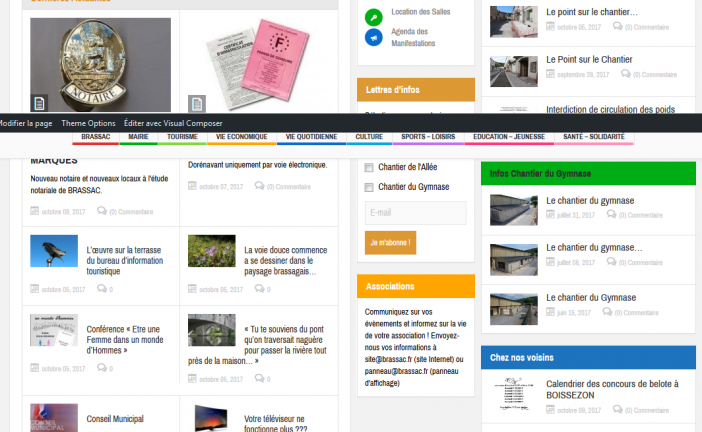702x432 pixels.
Task: Select Theme Options in the admin bar
Action: 88,123
